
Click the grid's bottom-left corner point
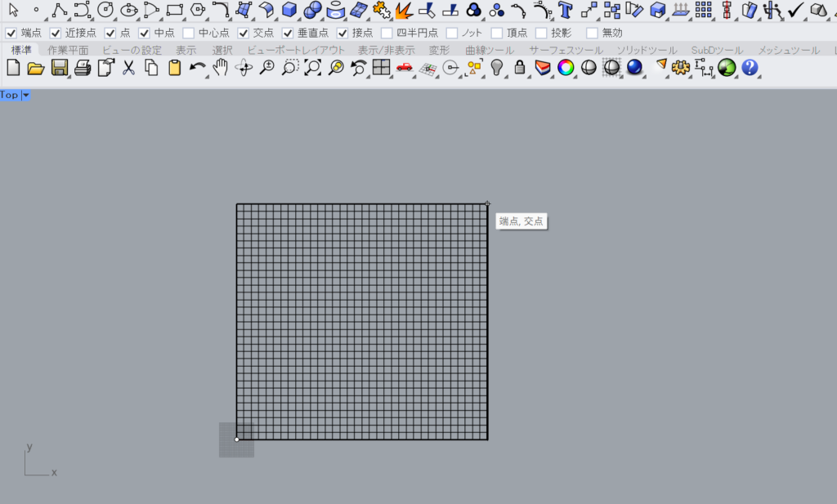pyautogui.click(x=237, y=439)
